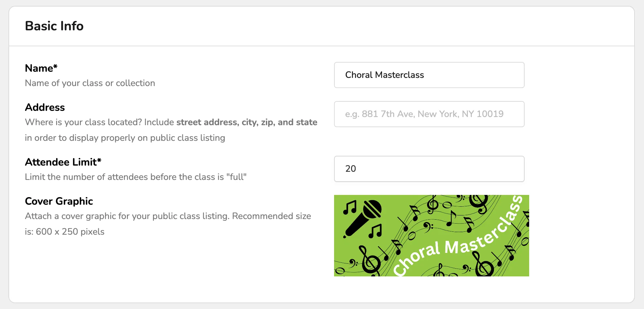This screenshot has width=644, height=309.
Task: Click the 'display properly on public class listing' line
Action: [x=125, y=138]
